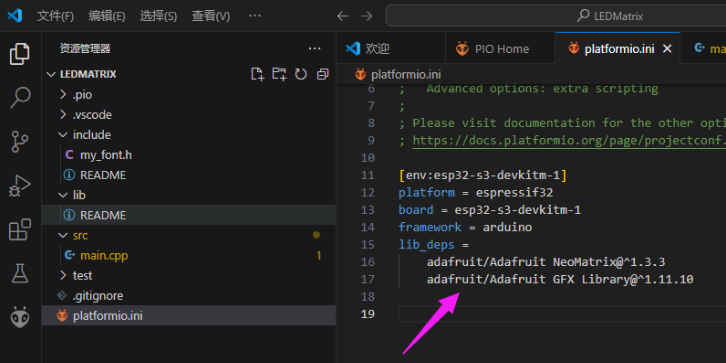726x363 pixels.
Task: Go back using the left arrow
Action: tap(342, 16)
